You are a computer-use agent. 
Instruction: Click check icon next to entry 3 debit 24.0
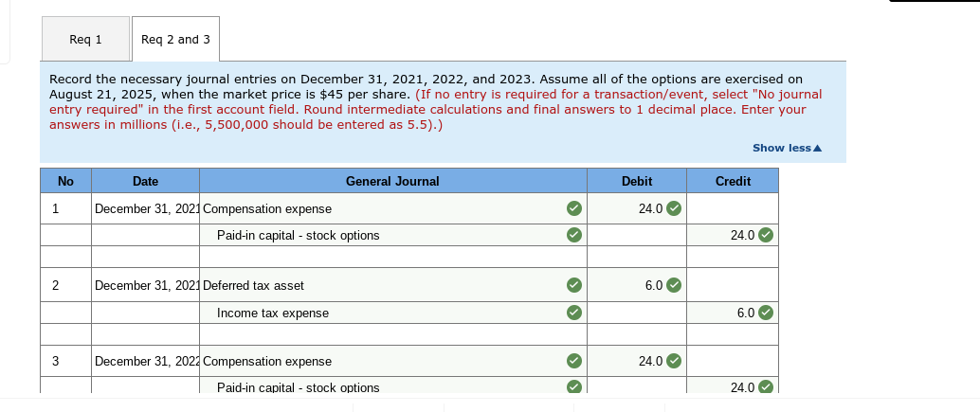tap(674, 361)
